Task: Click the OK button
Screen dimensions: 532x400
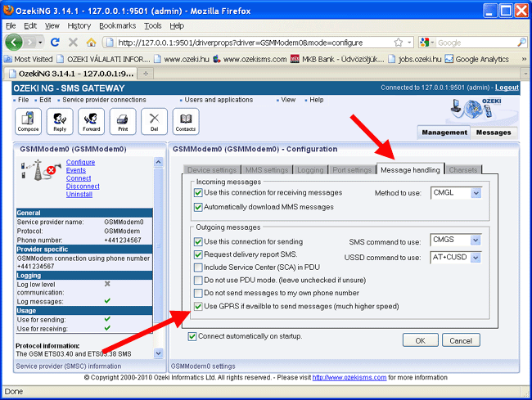Action: click(421, 340)
